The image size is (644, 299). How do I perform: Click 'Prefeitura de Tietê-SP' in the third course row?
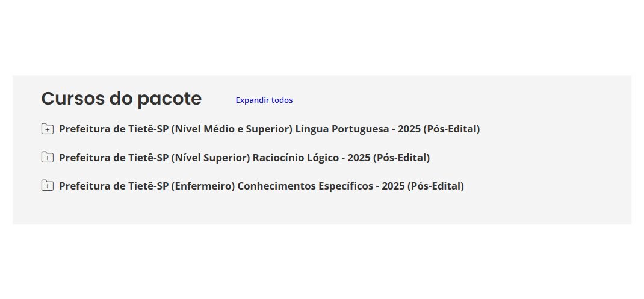pos(114,186)
